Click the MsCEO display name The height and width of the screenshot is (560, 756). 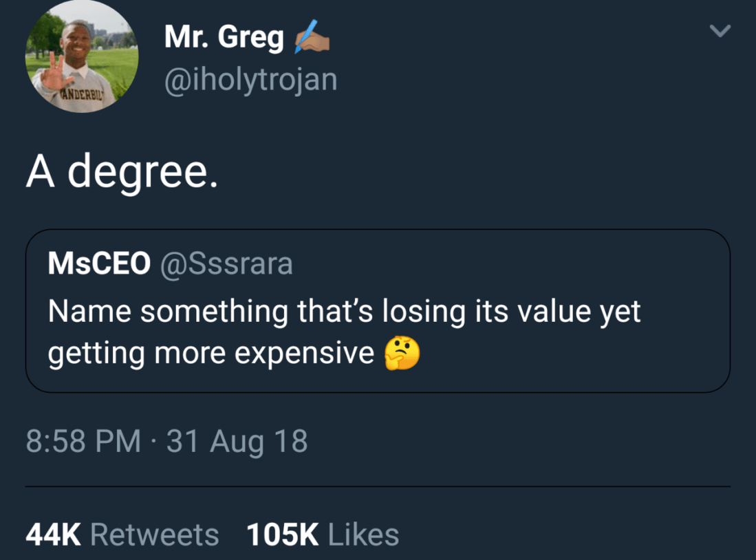point(99,264)
